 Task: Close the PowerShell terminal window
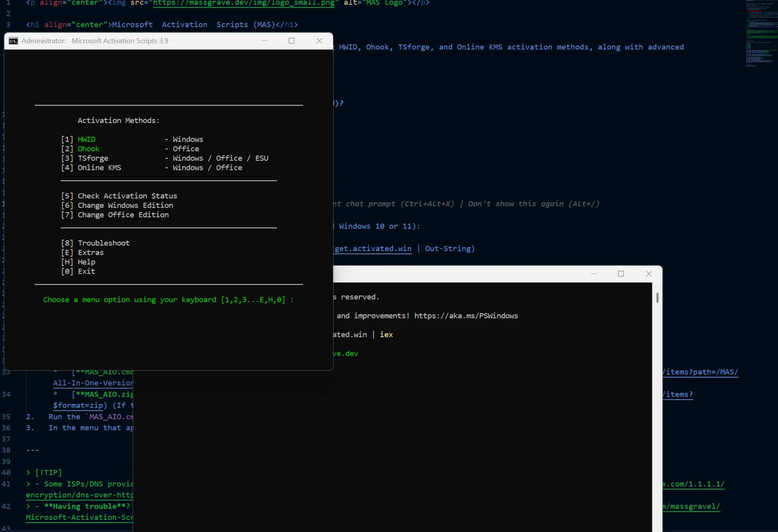coord(649,274)
